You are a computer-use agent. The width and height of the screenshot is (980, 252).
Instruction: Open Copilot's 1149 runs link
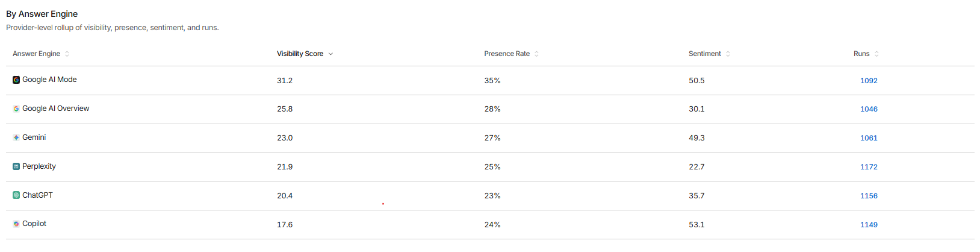[x=869, y=225]
